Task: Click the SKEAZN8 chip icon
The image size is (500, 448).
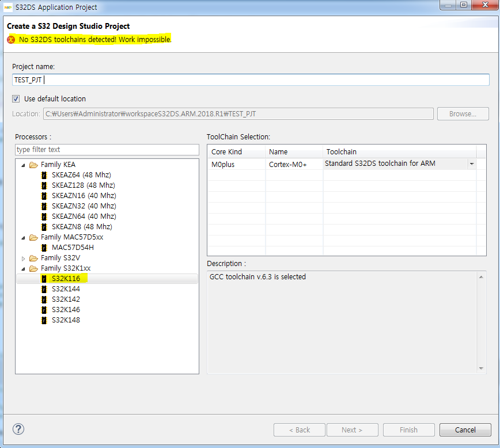Action: [x=44, y=227]
